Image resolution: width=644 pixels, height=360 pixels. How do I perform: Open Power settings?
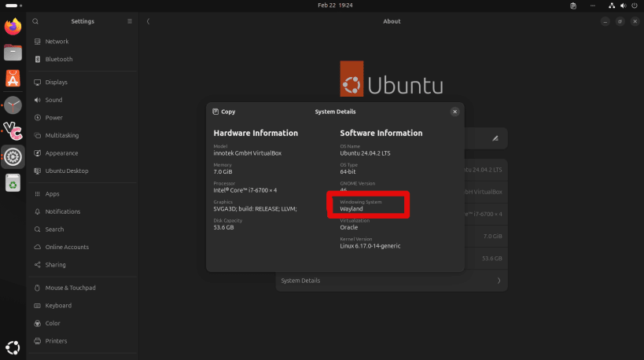click(83, 117)
